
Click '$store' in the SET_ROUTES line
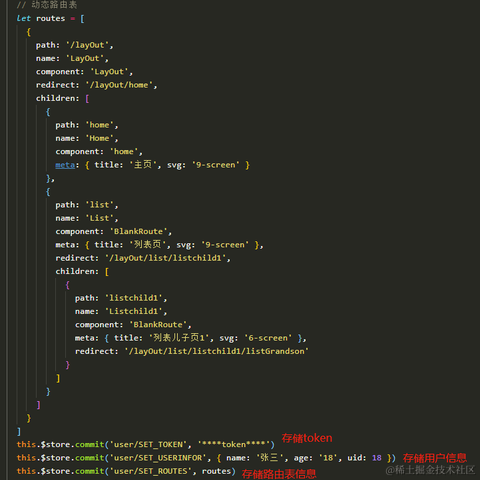pyautogui.click(x=55, y=471)
